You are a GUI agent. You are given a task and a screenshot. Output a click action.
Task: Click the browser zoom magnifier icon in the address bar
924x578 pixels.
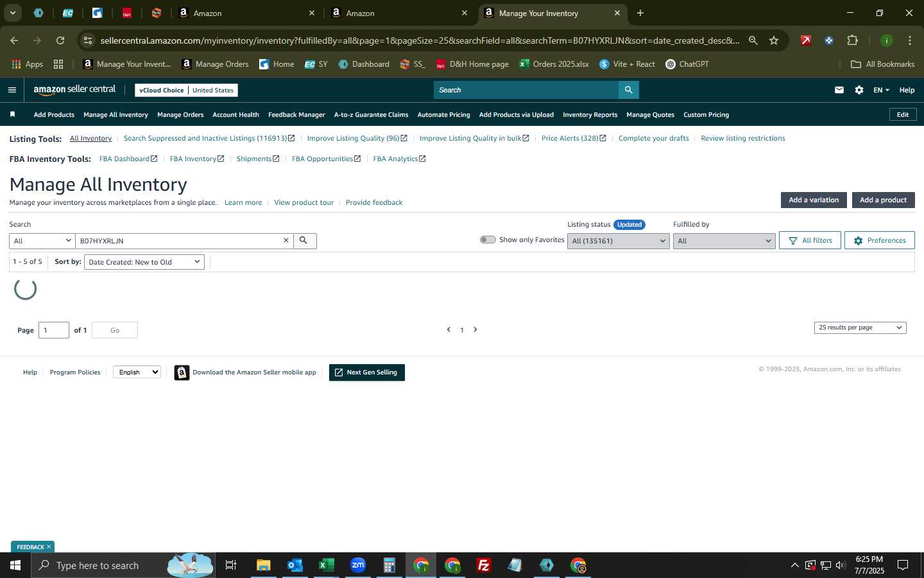753,40
